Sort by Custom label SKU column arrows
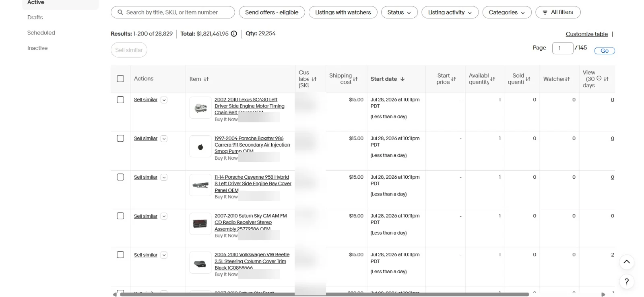644x297 pixels. pos(314,79)
